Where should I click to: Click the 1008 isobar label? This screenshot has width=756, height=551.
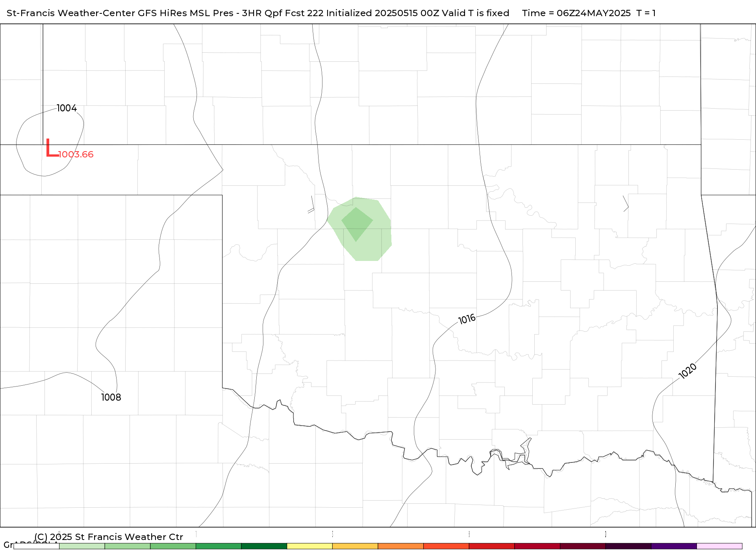tap(111, 397)
